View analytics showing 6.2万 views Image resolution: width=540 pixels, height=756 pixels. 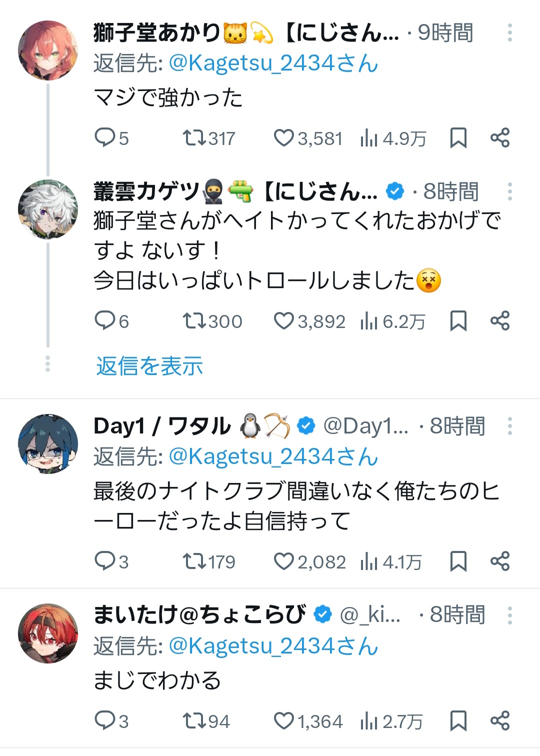tap(392, 321)
